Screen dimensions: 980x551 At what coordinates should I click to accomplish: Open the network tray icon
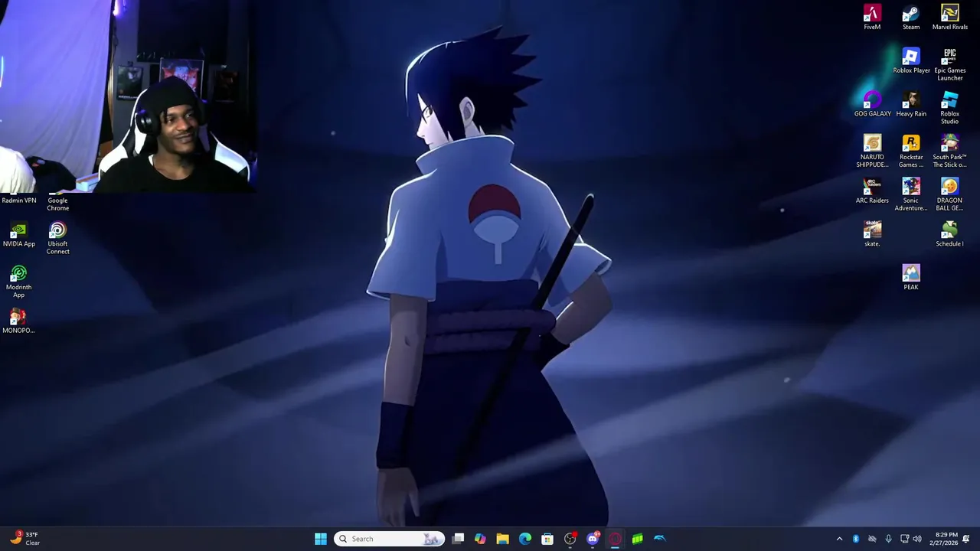click(x=904, y=539)
